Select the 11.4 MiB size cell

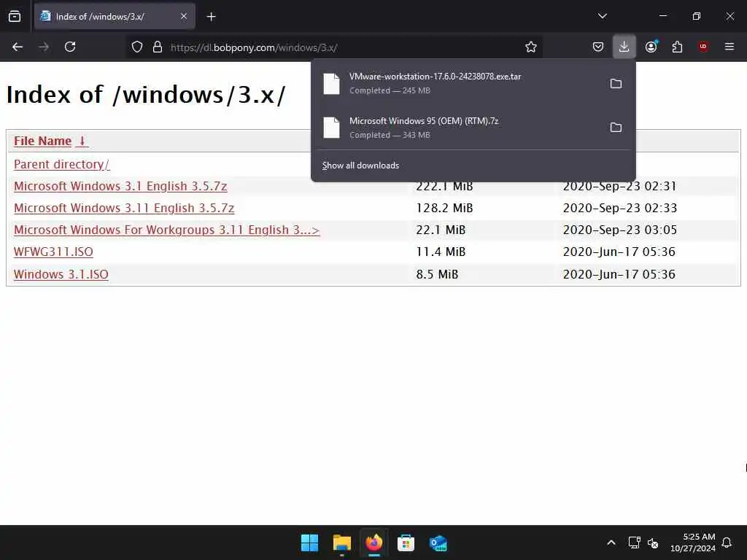click(440, 252)
